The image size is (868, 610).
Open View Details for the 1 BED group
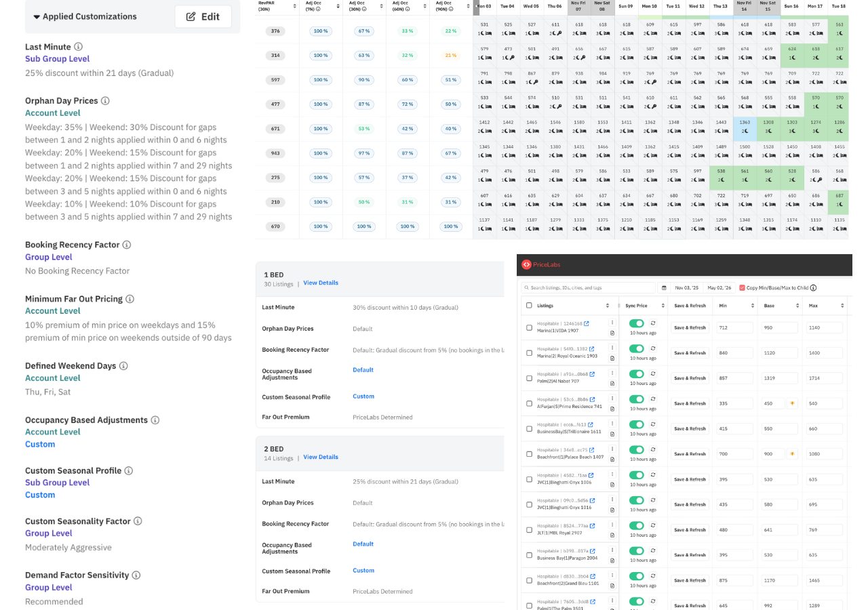click(x=320, y=283)
